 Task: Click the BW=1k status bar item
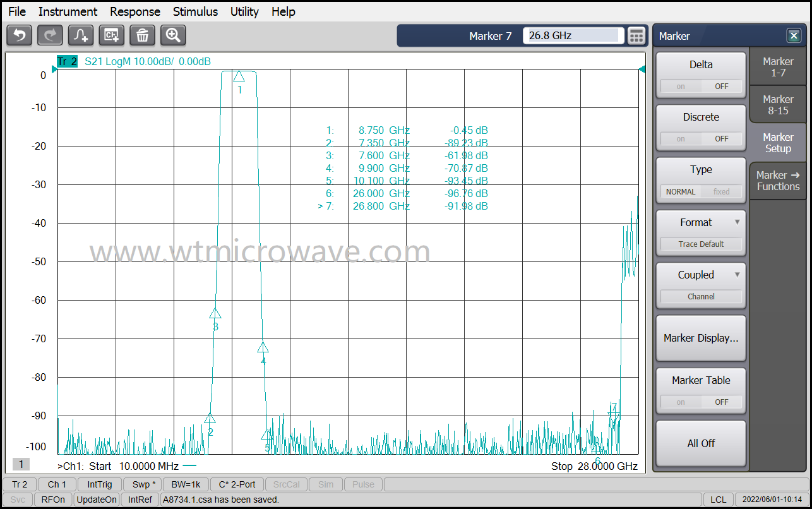(186, 484)
